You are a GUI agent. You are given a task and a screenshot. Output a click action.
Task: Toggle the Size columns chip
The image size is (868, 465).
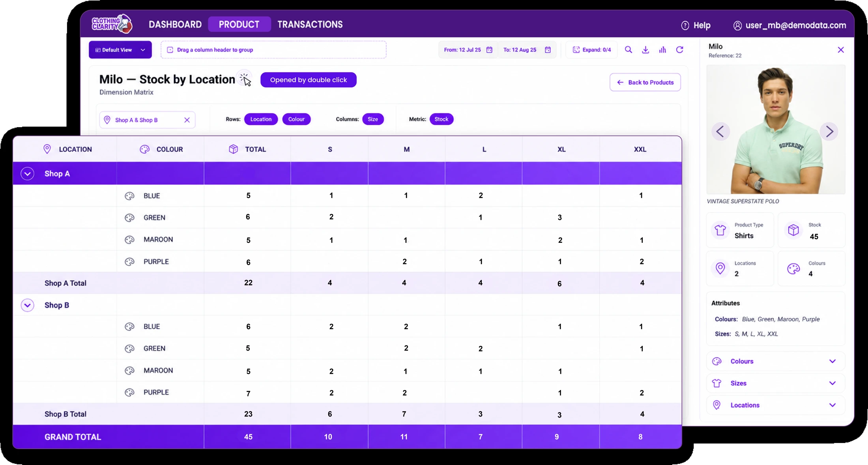click(x=373, y=119)
